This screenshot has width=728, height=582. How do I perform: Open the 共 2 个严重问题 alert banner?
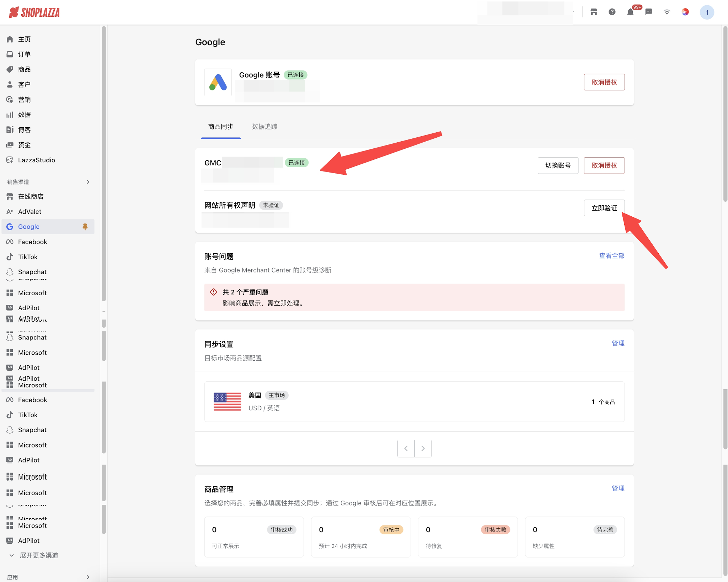tap(414, 297)
